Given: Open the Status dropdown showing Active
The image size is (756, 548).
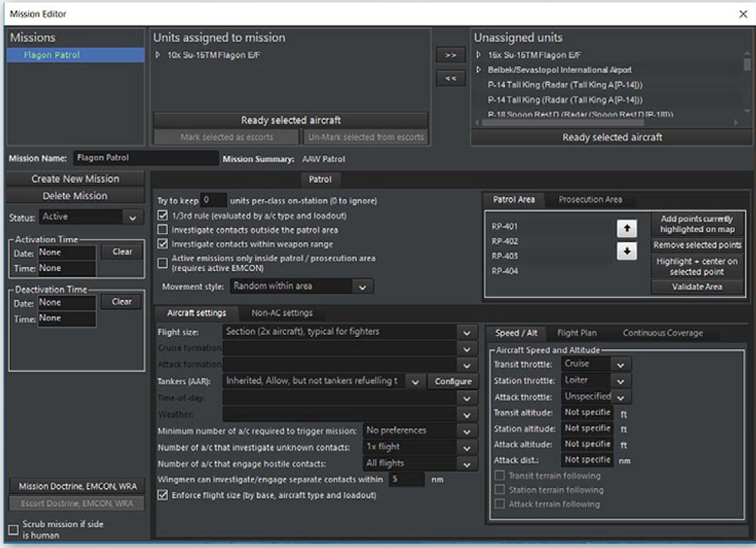Looking at the screenshot, I should click(133, 217).
